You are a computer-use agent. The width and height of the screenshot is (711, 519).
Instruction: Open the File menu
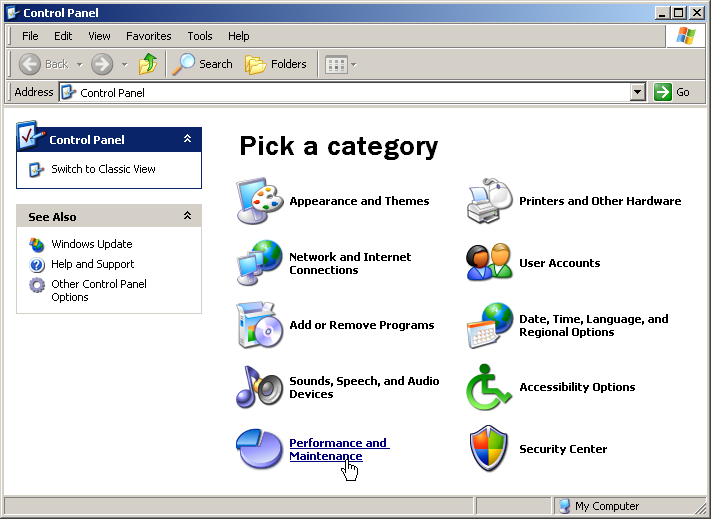(x=30, y=36)
